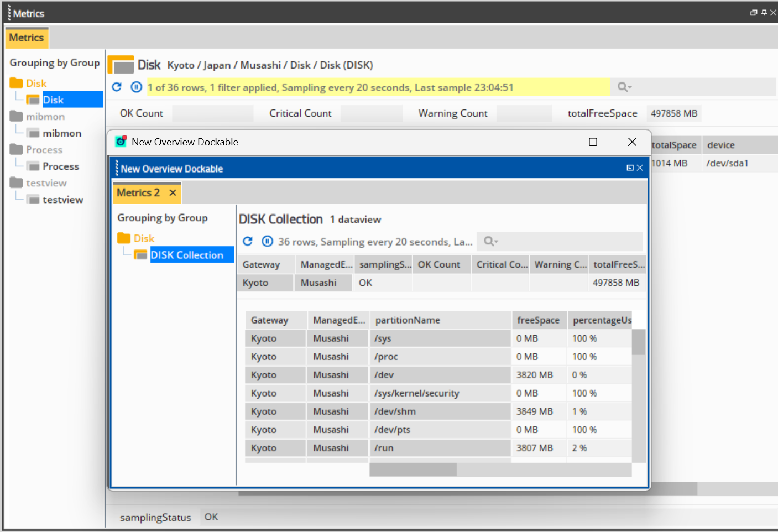The width and height of the screenshot is (778, 532).
Task: Float the New Overview Dockable panel
Action: click(630, 168)
